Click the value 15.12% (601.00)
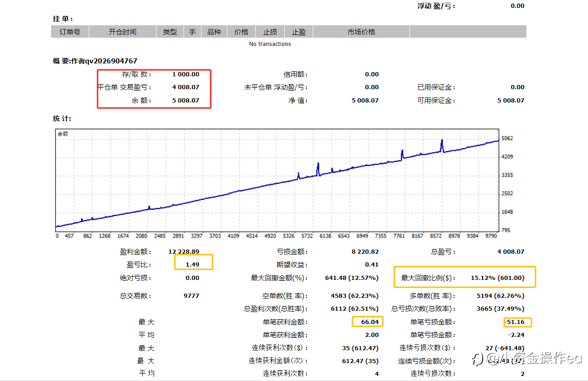 click(497, 278)
